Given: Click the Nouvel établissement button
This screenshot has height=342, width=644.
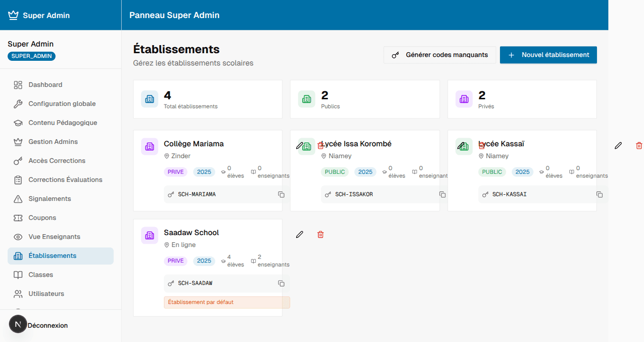Looking at the screenshot, I should 548,55.
